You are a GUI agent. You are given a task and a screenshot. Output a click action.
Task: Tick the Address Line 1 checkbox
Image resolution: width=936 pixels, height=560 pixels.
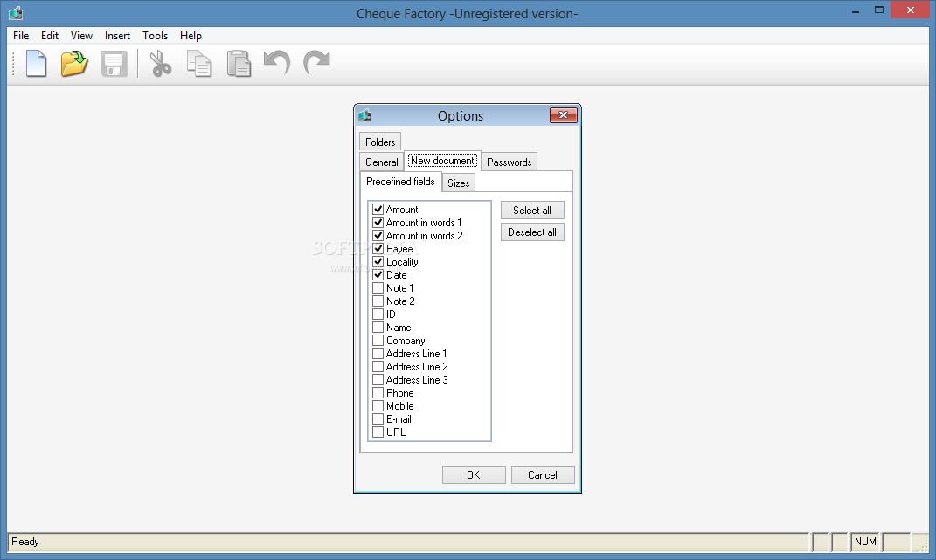pos(378,354)
